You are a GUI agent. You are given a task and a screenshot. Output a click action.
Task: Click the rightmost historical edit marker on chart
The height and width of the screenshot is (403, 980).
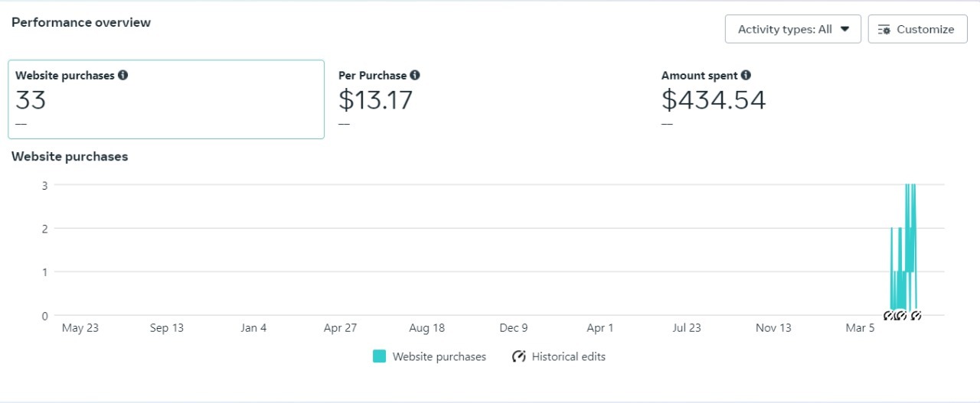tap(915, 315)
